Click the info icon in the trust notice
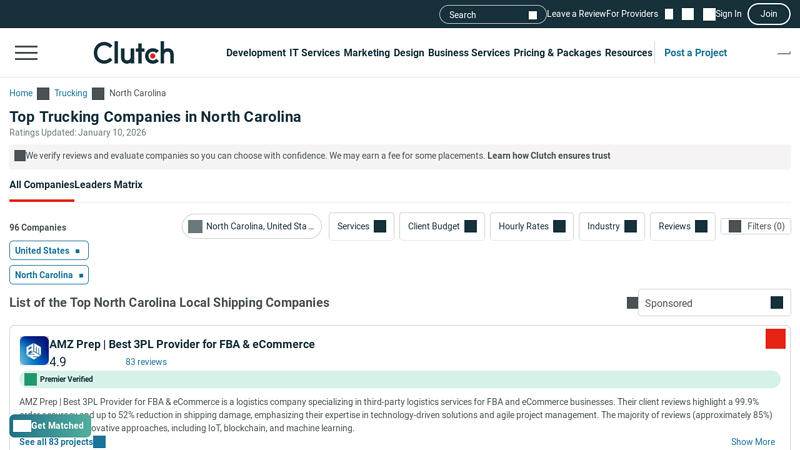Viewport: 800px width, 450px height. [x=20, y=156]
